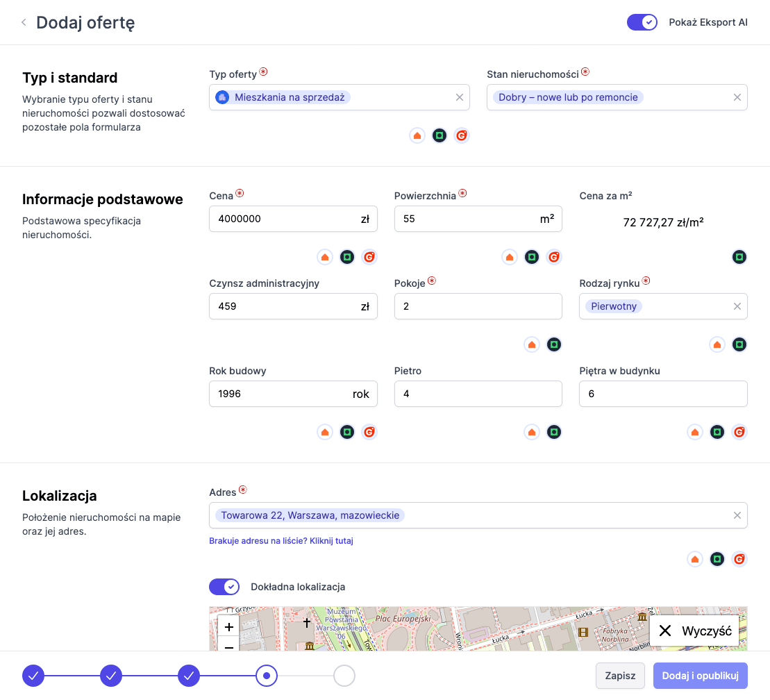
Task: Click the orange house icon under Typ oferty
Action: pyautogui.click(x=417, y=135)
